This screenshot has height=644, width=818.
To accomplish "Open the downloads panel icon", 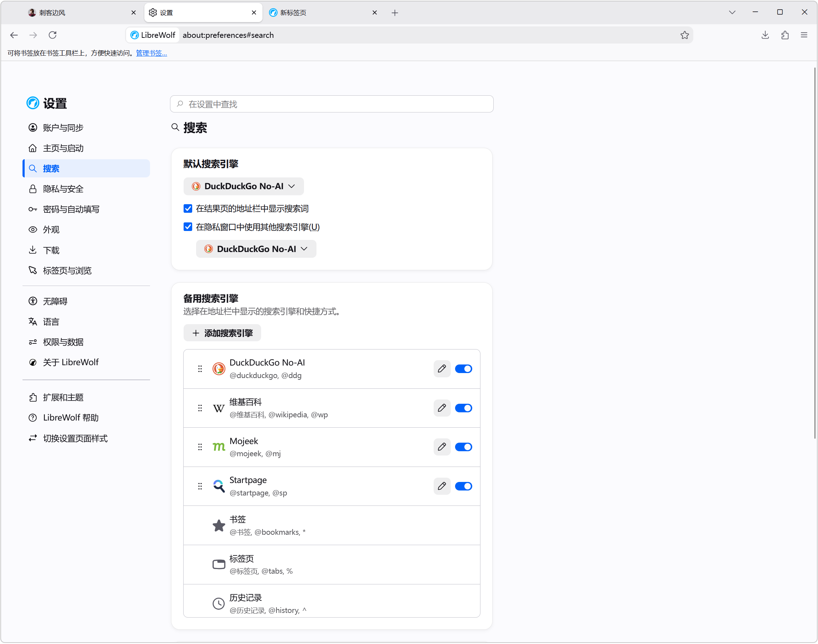I will coord(765,35).
